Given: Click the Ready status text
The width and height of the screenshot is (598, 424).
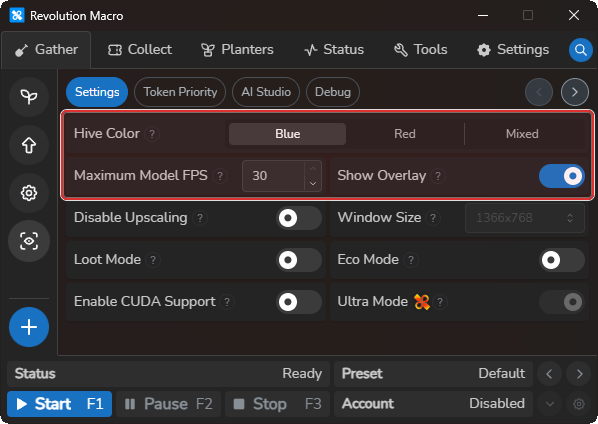Looking at the screenshot, I should (x=302, y=374).
